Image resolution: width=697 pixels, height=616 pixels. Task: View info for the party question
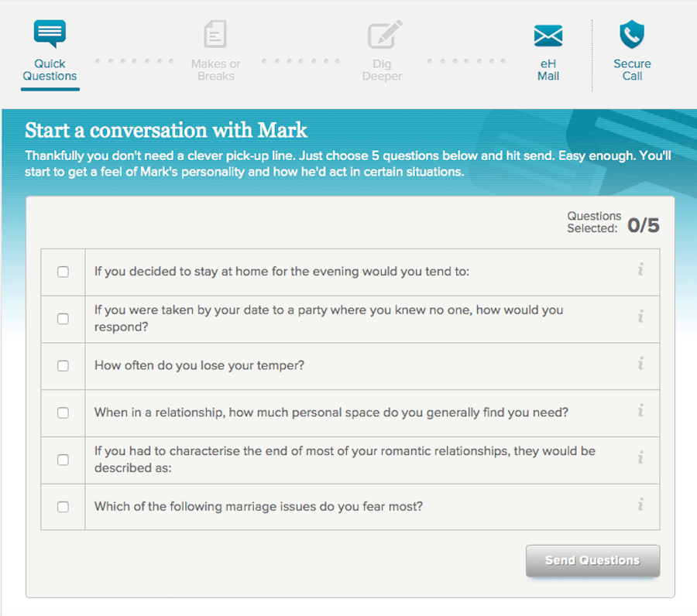[x=640, y=317]
